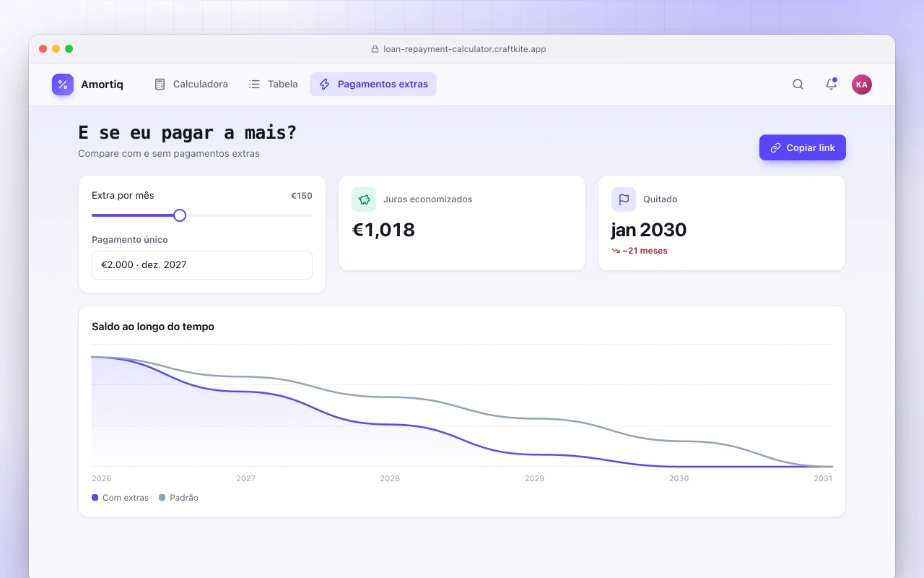Click the Quitado card label
The width and height of the screenshot is (924, 578).
660,199
